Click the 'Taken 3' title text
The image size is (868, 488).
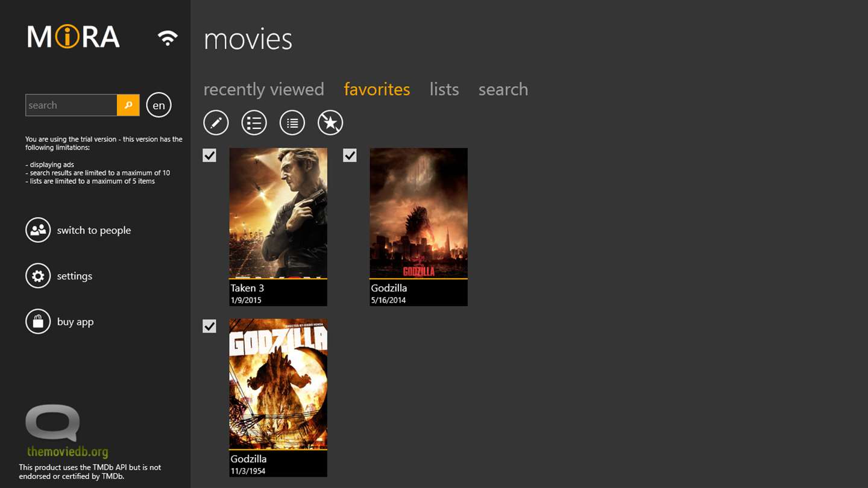pos(247,288)
